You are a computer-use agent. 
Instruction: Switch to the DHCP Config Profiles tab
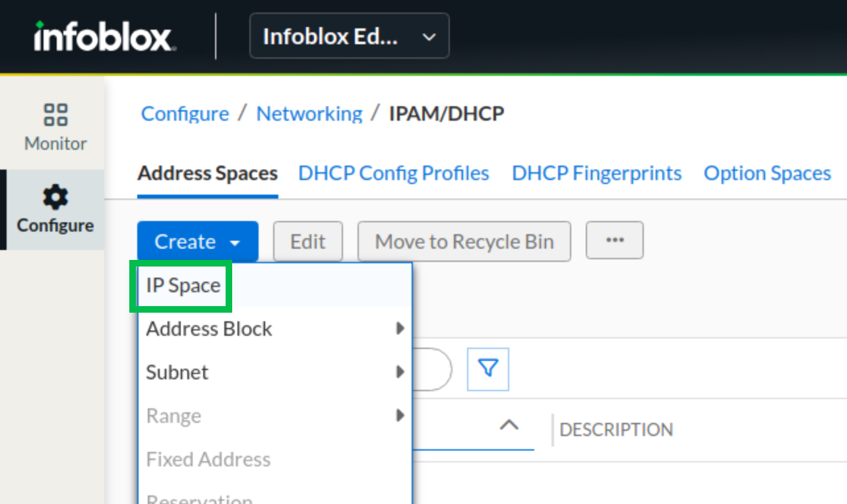pos(394,173)
